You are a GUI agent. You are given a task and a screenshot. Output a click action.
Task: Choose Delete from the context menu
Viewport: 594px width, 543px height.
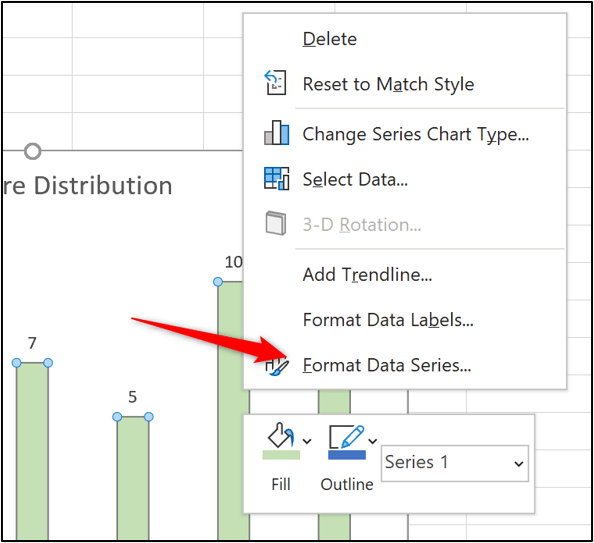tap(330, 39)
